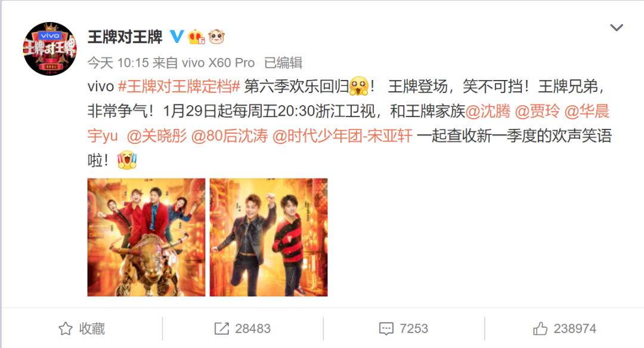Open the 王牌对王牌 account name link
Image resolution: width=644 pixels, height=348 pixels.
coord(125,37)
